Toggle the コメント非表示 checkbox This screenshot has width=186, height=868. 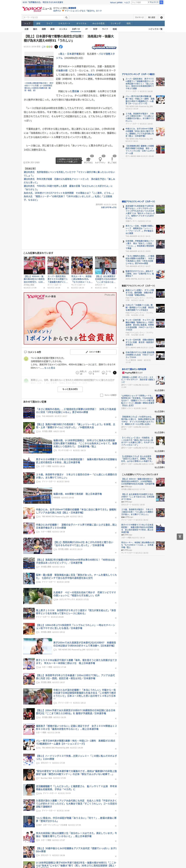coord(102,395)
